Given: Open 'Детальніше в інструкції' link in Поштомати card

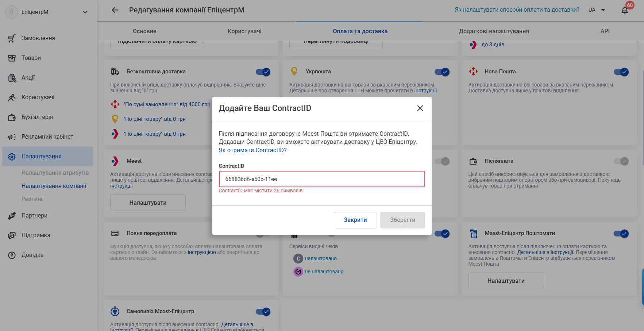Looking at the screenshot, I should pos(545,252).
